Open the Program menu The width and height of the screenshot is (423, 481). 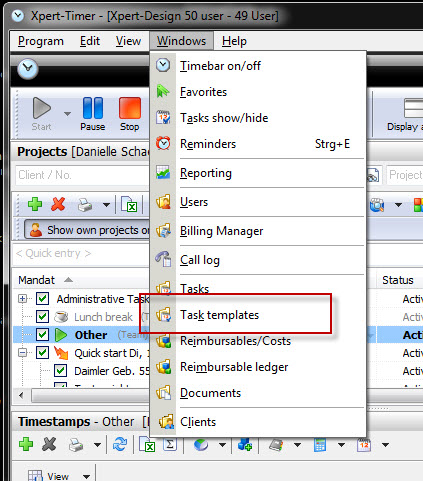(x=41, y=41)
